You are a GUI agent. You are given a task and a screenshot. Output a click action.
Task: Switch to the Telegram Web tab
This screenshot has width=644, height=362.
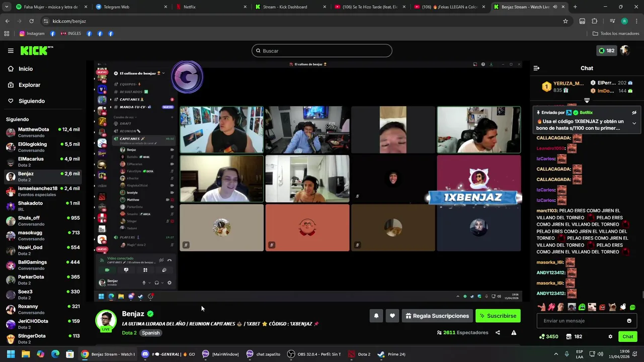click(131, 7)
